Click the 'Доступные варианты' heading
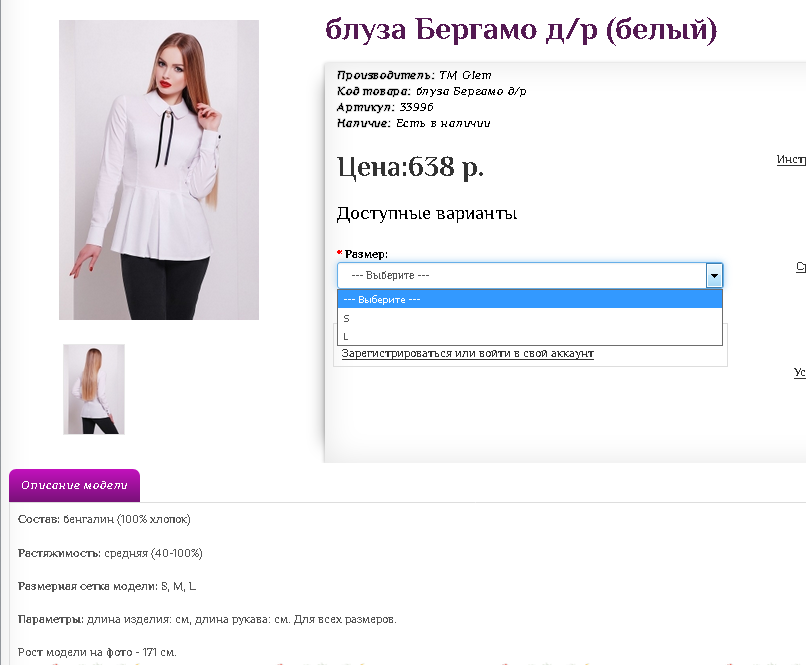This screenshot has height=665, width=806. pos(427,213)
